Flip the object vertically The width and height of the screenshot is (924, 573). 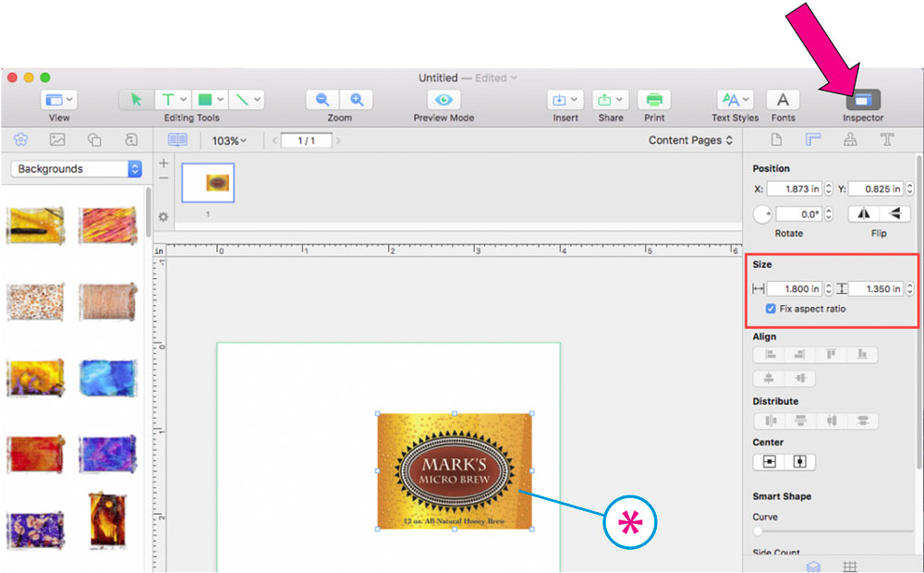(895, 213)
